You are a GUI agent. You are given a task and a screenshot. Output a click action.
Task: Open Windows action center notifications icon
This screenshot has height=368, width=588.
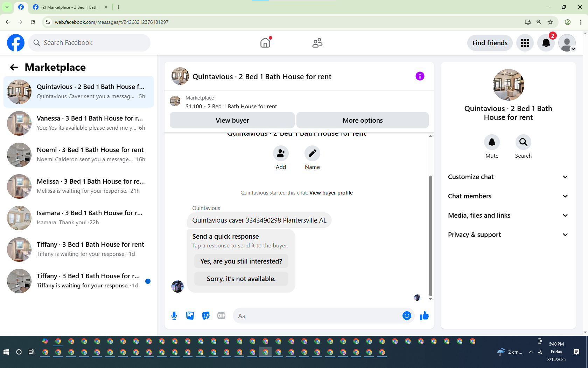coord(576,352)
